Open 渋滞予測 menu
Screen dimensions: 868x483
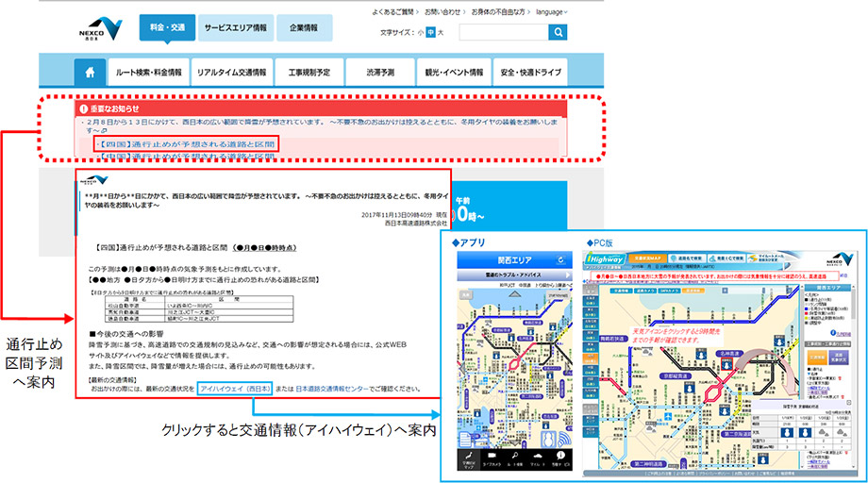pos(379,73)
